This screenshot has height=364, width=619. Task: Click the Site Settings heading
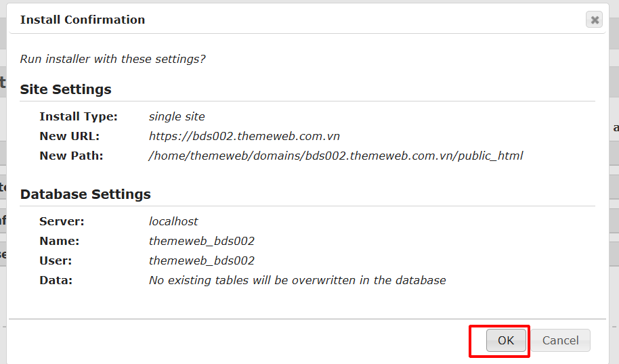66,89
